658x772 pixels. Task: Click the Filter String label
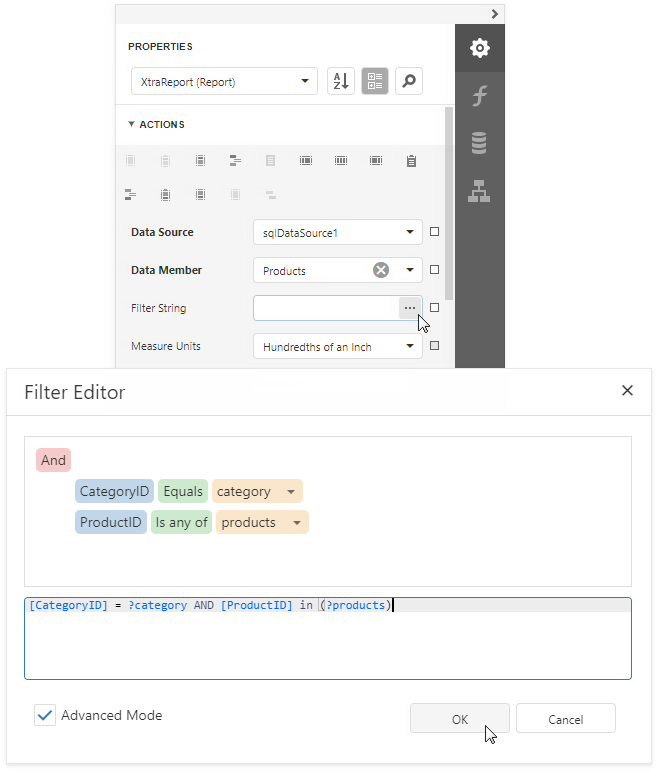[x=159, y=308]
